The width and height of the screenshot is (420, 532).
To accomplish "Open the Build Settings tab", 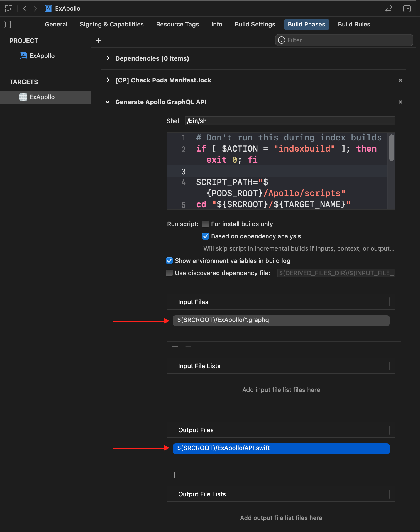I will [x=255, y=25].
